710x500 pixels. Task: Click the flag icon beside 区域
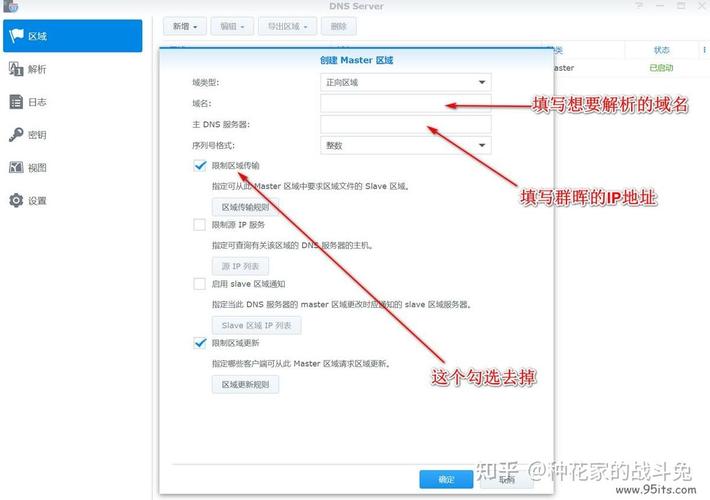tap(16, 35)
